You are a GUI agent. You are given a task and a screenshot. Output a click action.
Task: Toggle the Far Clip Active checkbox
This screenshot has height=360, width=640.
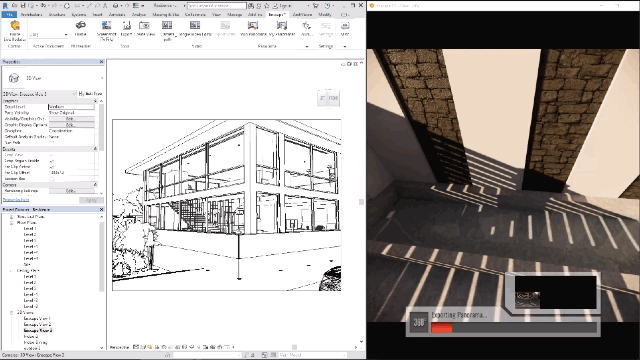click(51, 167)
